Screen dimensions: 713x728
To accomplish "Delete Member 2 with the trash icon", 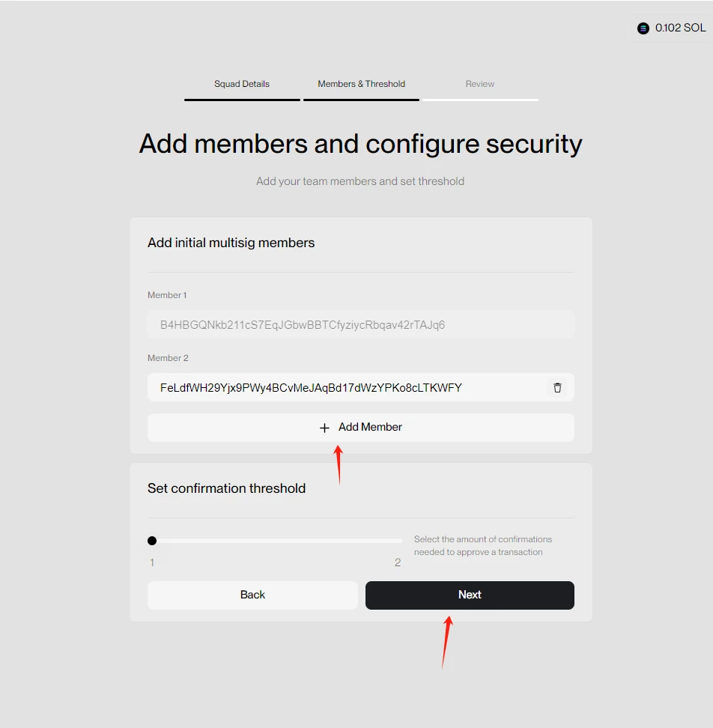I will click(x=557, y=387).
